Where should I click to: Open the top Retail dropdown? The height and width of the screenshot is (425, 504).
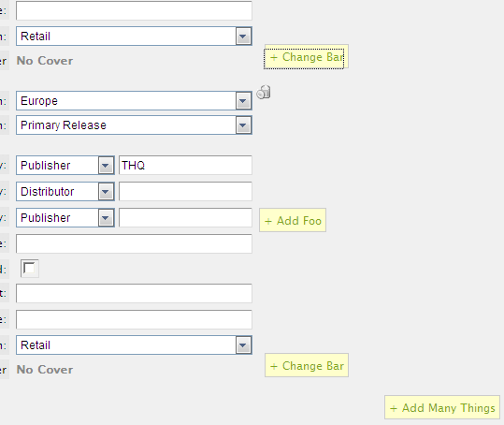tap(134, 37)
